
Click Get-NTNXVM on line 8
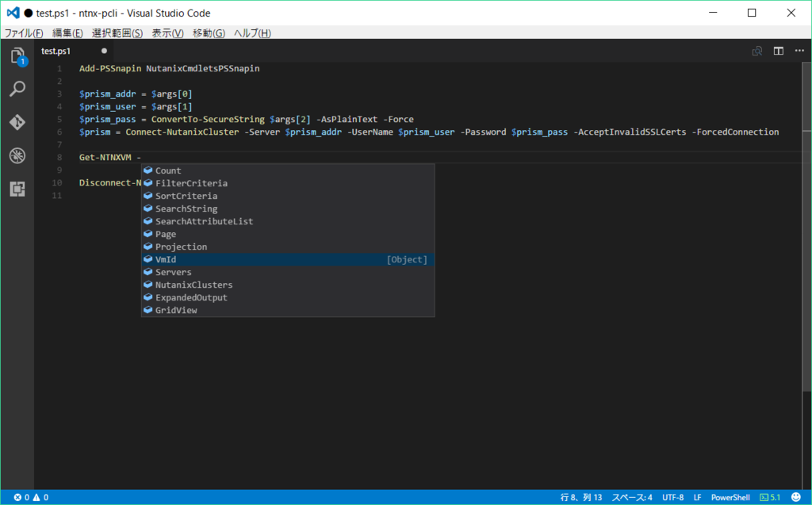pyautogui.click(x=105, y=158)
